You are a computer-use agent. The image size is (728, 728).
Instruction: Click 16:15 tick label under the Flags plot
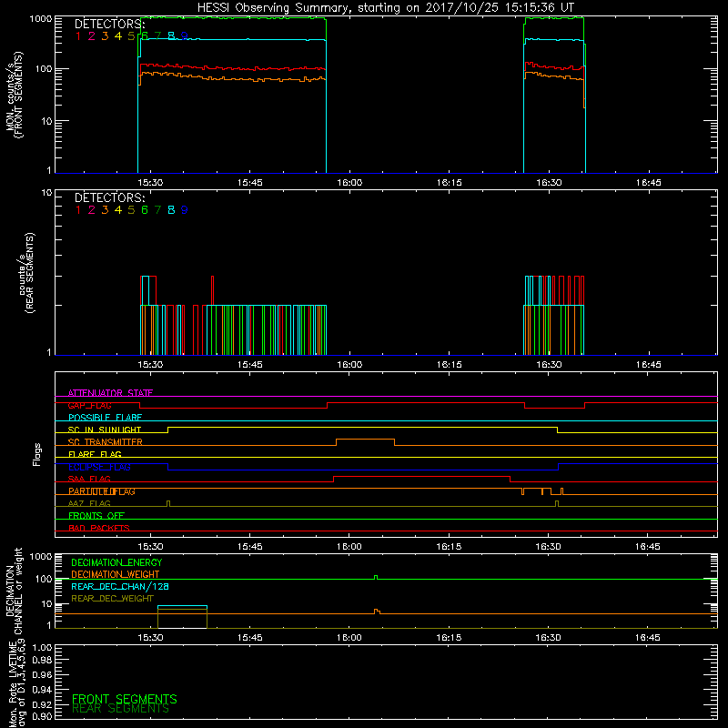coord(449,547)
